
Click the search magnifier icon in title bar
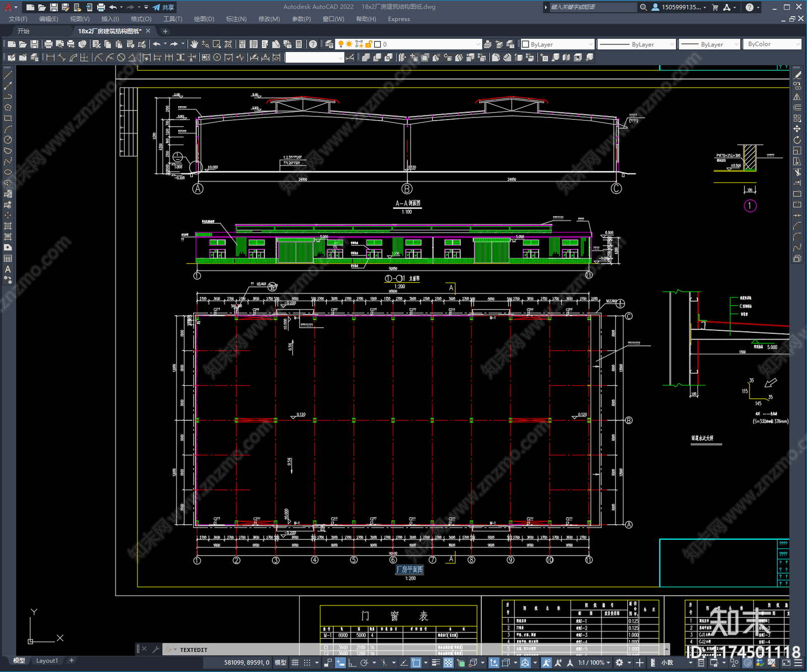(x=643, y=7)
